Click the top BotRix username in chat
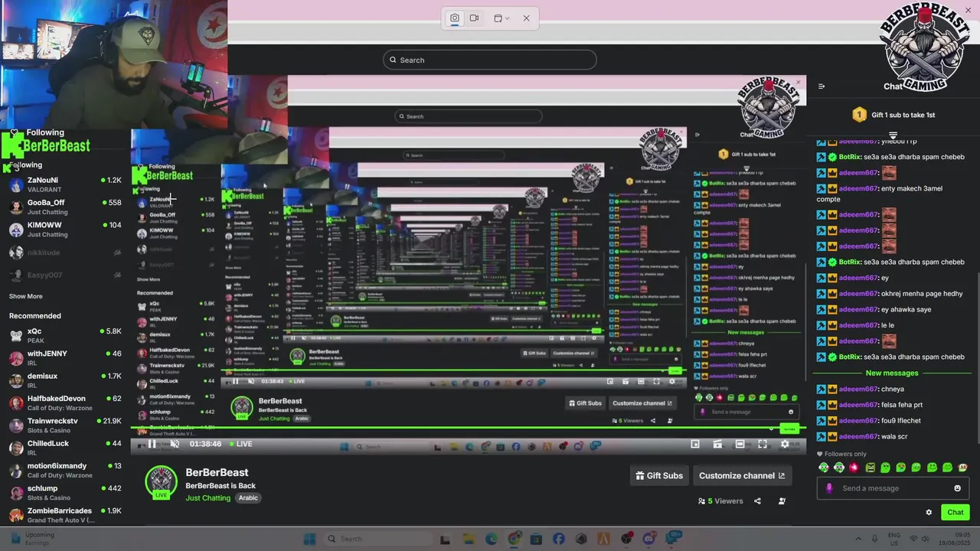 click(x=850, y=157)
